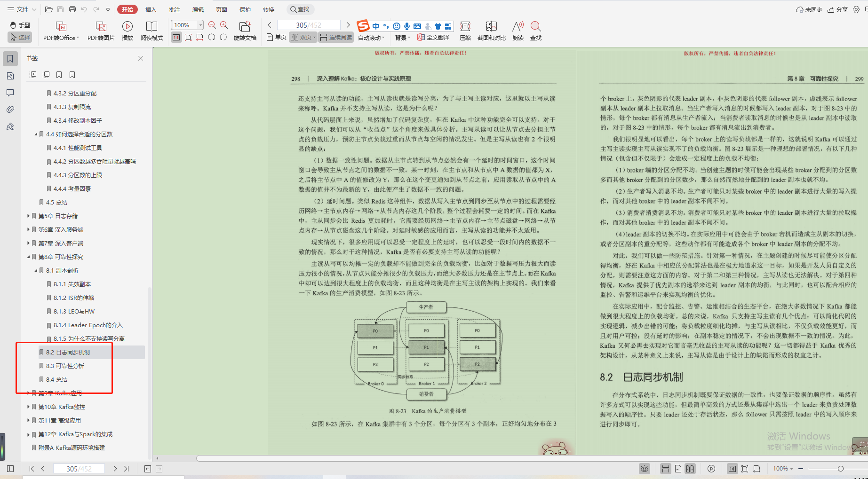
Task: Click the open file folder icon
Action: coord(48,9)
